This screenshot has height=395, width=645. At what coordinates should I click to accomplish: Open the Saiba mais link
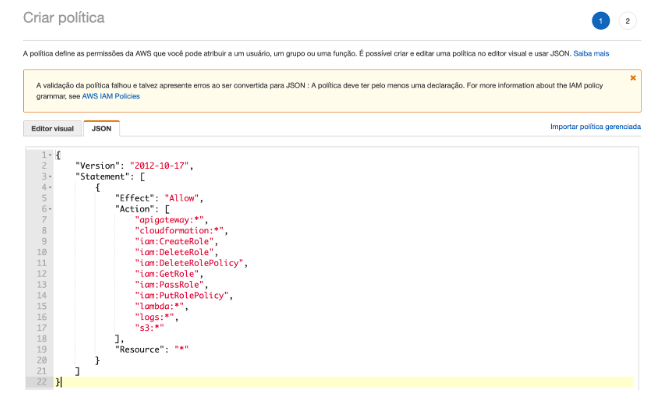tap(591, 53)
